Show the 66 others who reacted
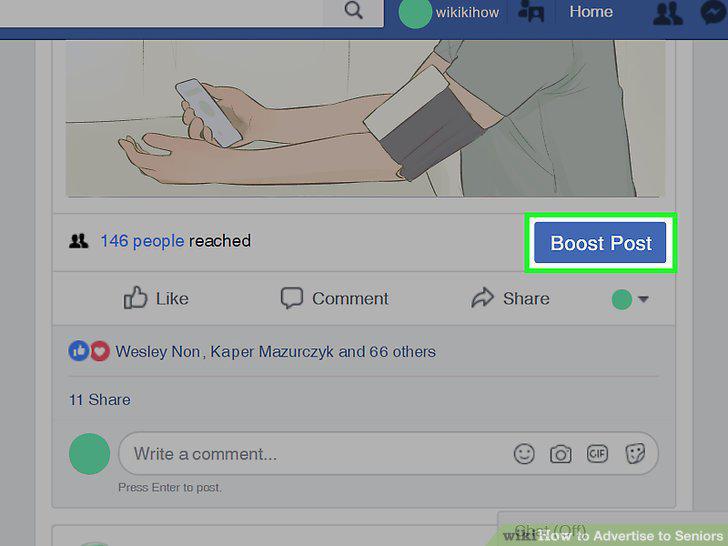The height and width of the screenshot is (546, 728). [402, 351]
